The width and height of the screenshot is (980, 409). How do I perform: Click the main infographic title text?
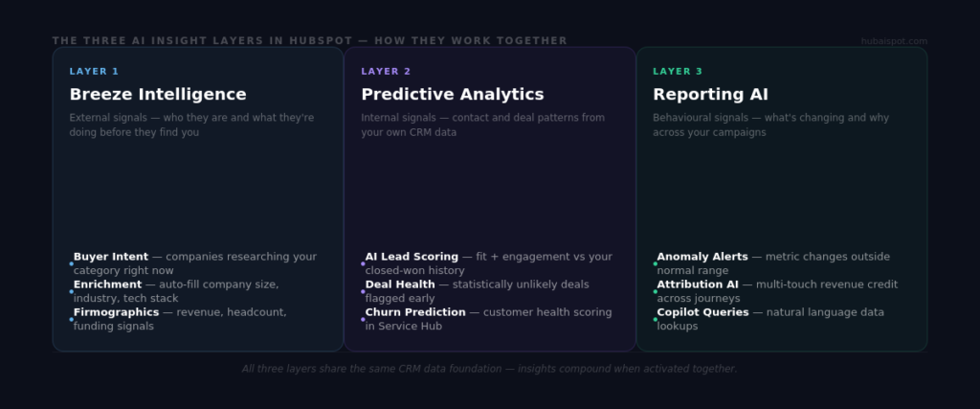coord(309,41)
